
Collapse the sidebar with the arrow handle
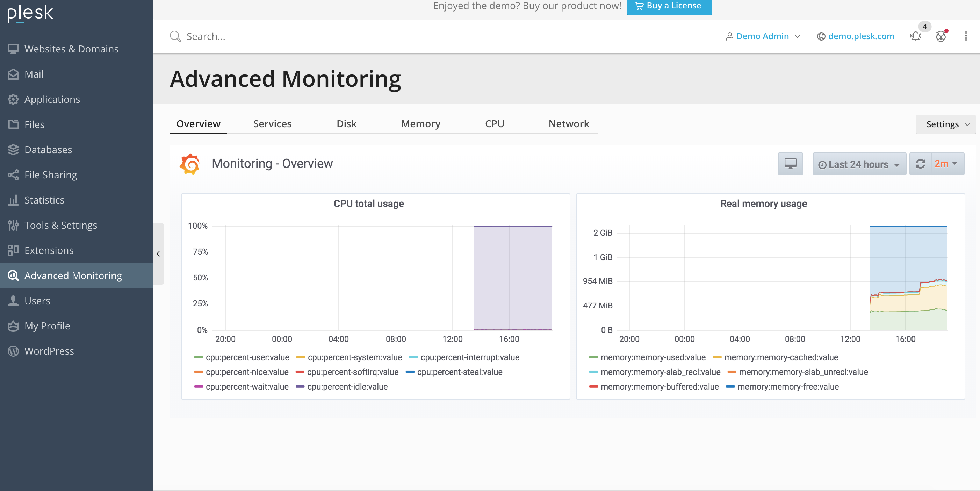[x=158, y=254]
